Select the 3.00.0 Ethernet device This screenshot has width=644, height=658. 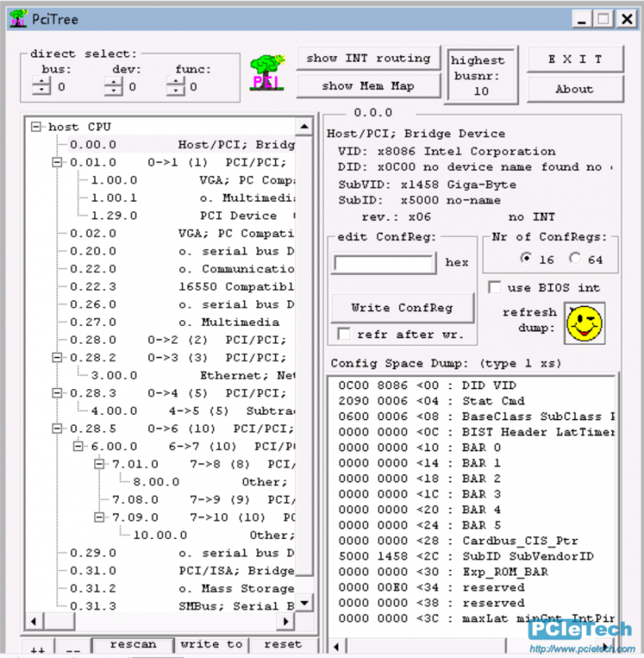(114, 376)
